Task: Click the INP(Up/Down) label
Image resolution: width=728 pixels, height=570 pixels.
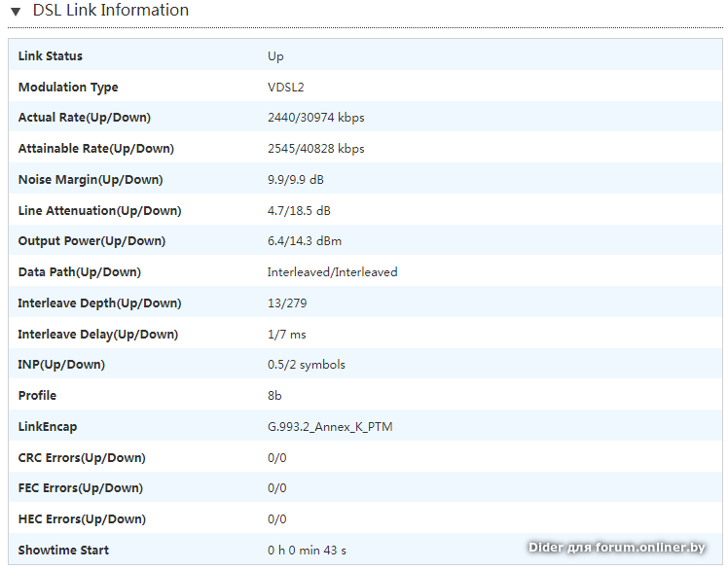Action: pyautogui.click(x=61, y=365)
